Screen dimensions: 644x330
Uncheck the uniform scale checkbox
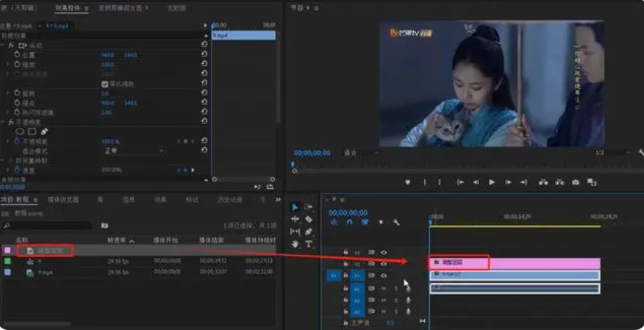pyautogui.click(x=105, y=84)
